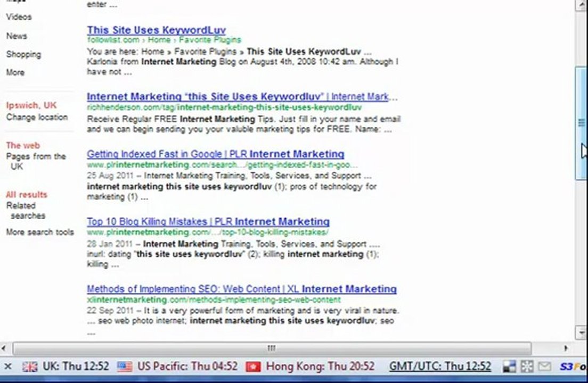Select Pages from the UK filter
This screenshot has height=383, width=588.
click(x=36, y=161)
